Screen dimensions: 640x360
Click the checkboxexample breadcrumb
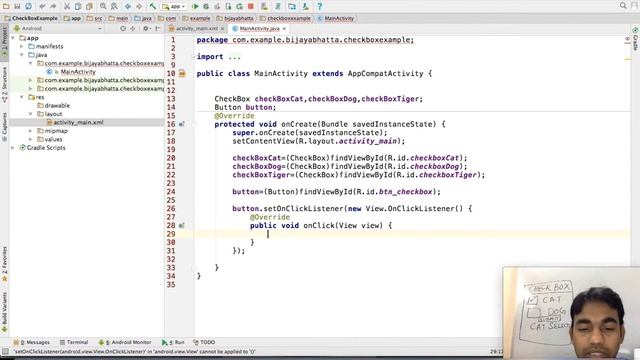285,18
